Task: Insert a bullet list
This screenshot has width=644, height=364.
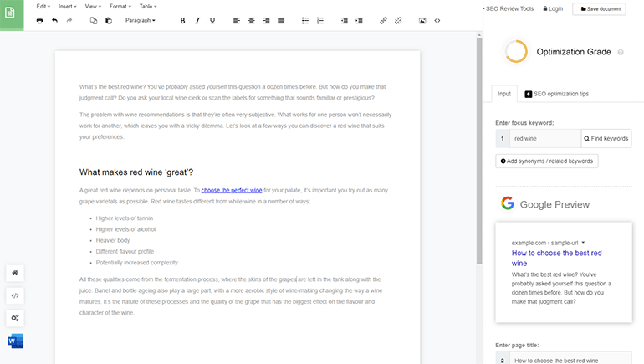Action: (304, 20)
